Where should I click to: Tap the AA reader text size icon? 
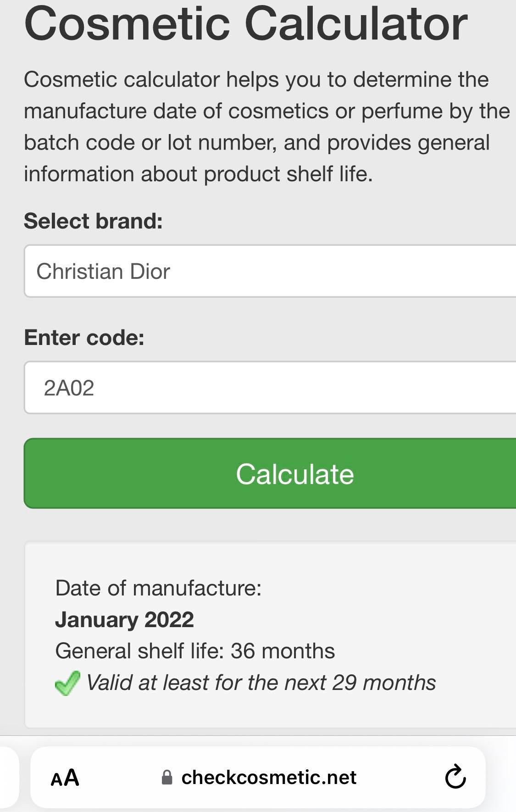[x=65, y=778]
